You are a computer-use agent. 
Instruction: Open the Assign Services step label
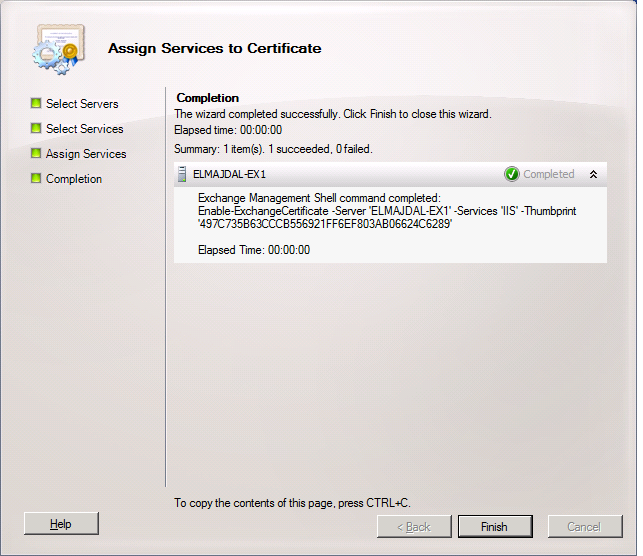pos(86,154)
